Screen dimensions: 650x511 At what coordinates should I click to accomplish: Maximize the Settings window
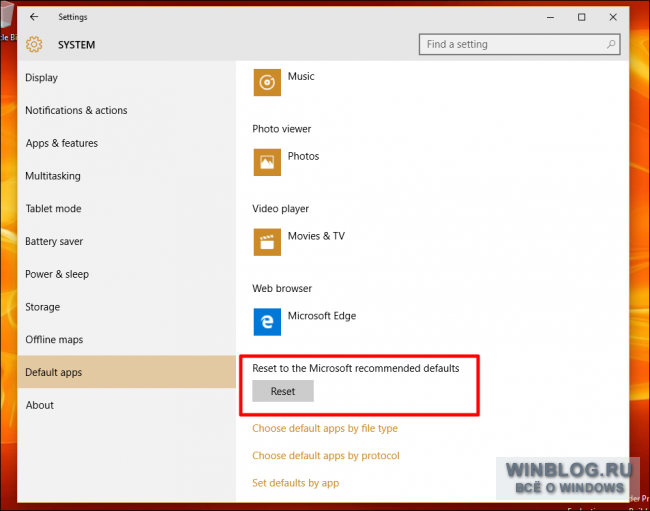coord(582,17)
